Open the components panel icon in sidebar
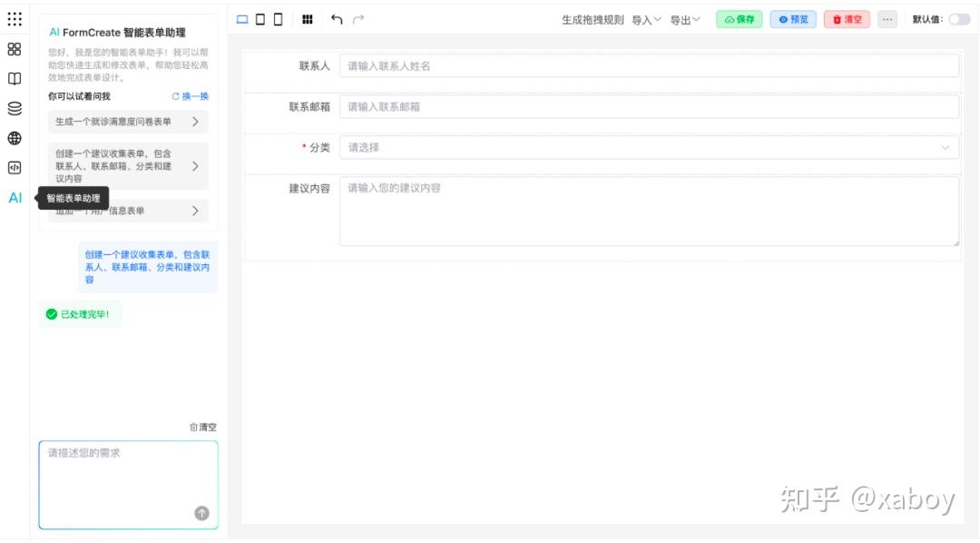 coord(14,51)
